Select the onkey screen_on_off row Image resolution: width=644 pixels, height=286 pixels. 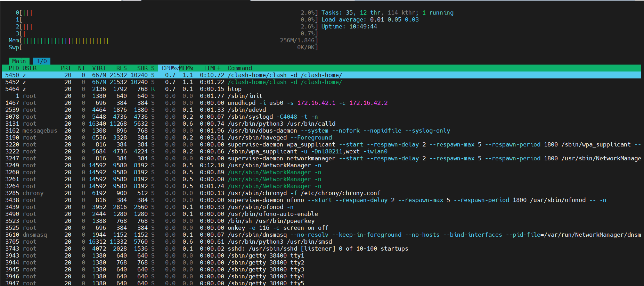point(321,228)
